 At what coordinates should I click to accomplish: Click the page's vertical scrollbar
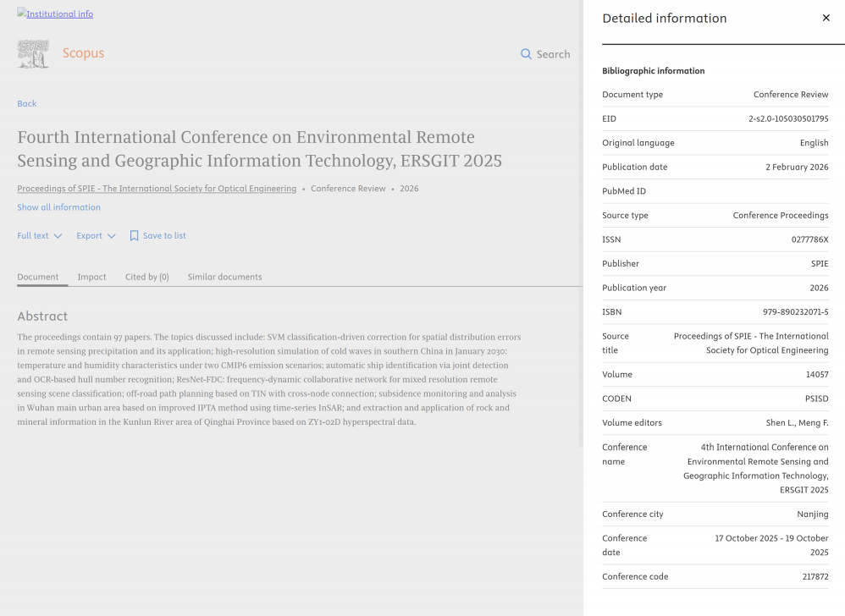pyautogui.click(x=580, y=220)
